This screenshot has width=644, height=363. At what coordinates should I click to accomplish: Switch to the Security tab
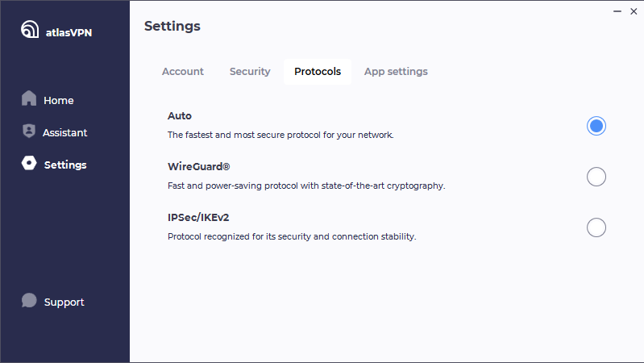tap(250, 72)
